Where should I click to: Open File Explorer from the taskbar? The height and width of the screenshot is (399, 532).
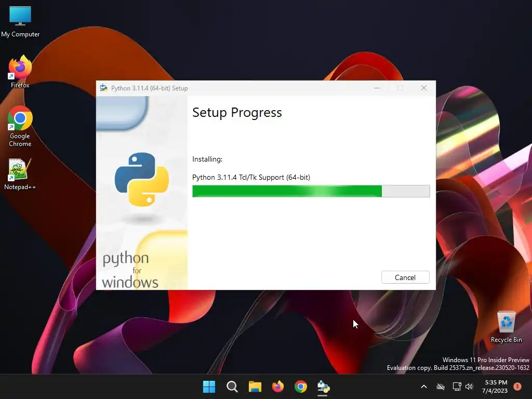pos(255,387)
